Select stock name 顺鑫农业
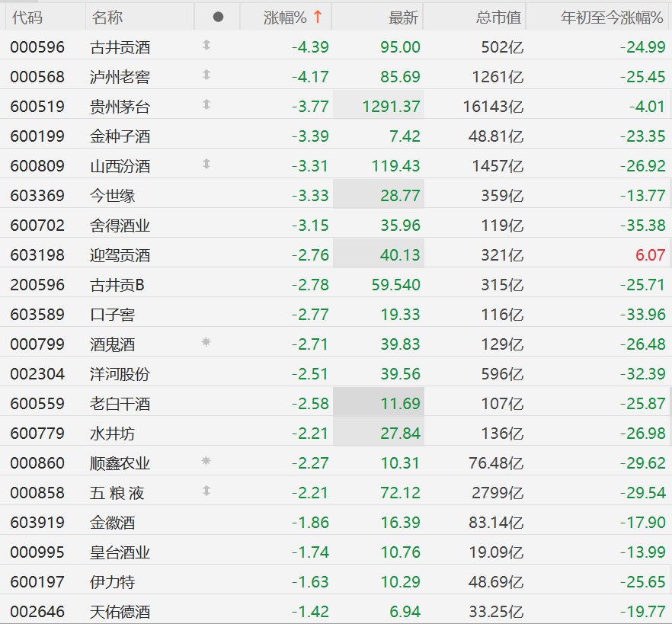672x624 pixels. pos(120,463)
